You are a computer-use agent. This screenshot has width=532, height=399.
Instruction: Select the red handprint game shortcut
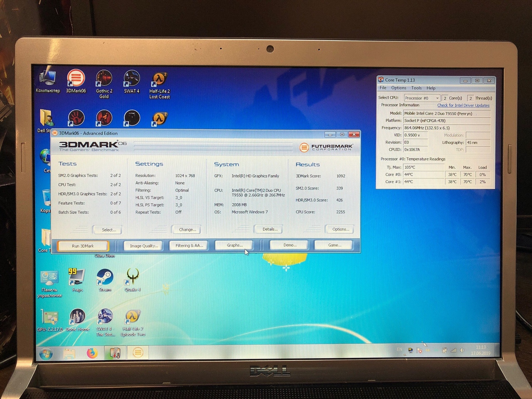coord(76,118)
